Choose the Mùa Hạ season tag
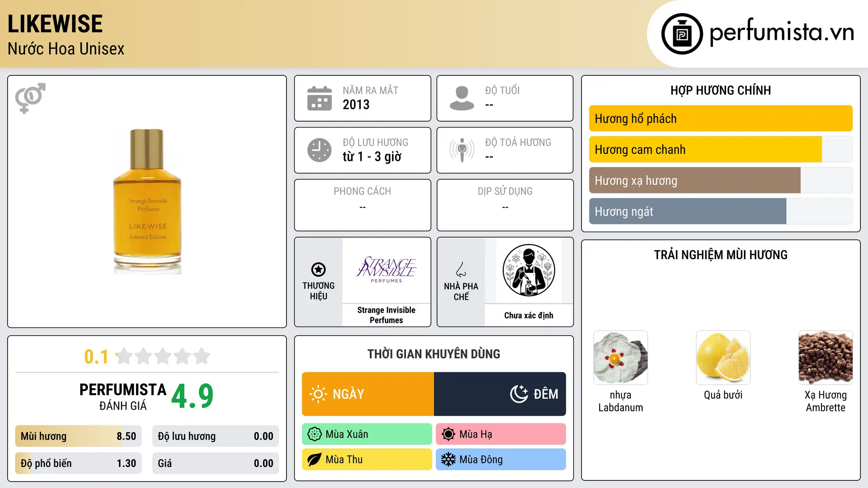This screenshot has width=868, height=488. pos(501,434)
